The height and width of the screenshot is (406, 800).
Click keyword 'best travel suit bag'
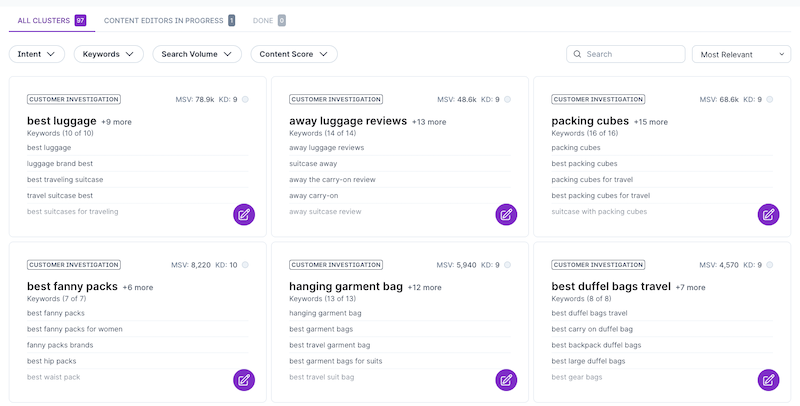pyautogui.click(x=321, y=377)
